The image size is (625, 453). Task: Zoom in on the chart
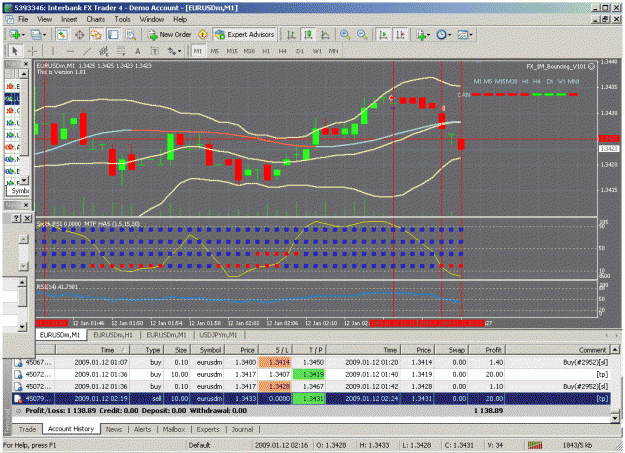(x=345, y=35)
